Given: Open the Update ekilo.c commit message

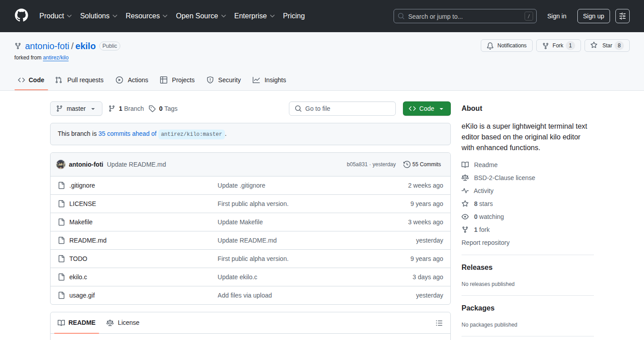Looking at the screenshot, I should pyautogui.click(x=237, y=277).
